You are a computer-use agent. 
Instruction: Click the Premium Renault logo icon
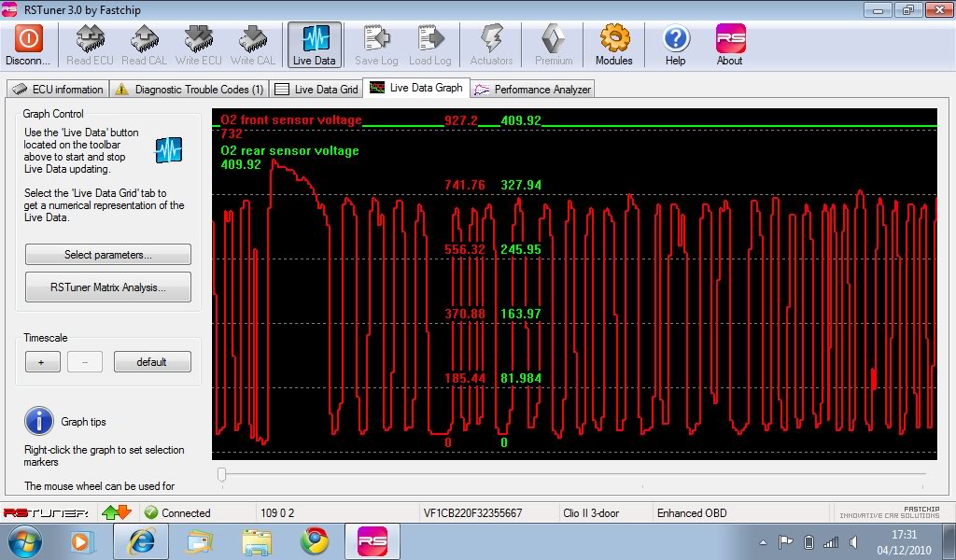coord(554,44)
